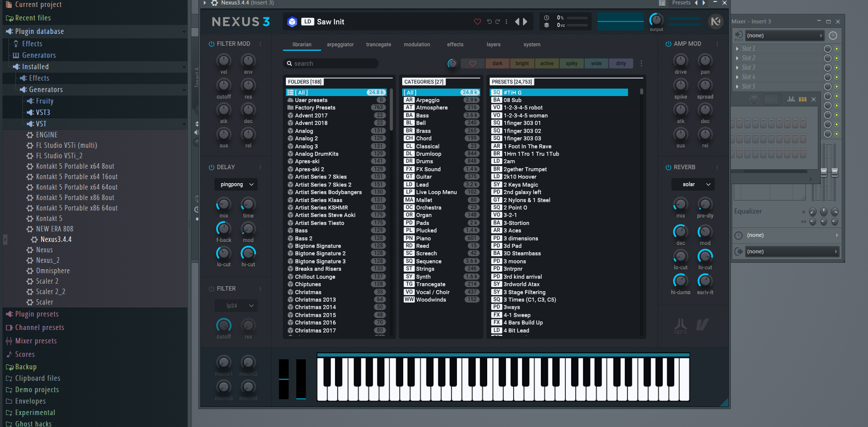Switch to the arpeggiator tab
This screenshot has height=427, width=868.
(340, 45)
